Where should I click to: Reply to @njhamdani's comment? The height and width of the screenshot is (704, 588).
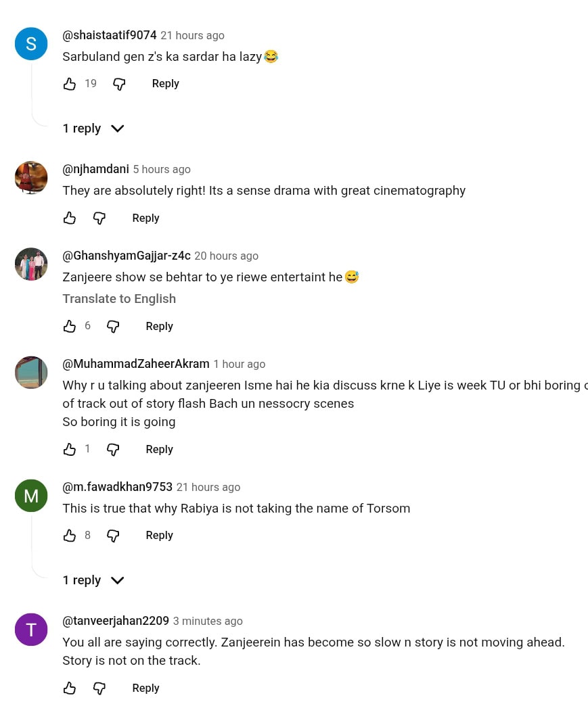(145, 218)
